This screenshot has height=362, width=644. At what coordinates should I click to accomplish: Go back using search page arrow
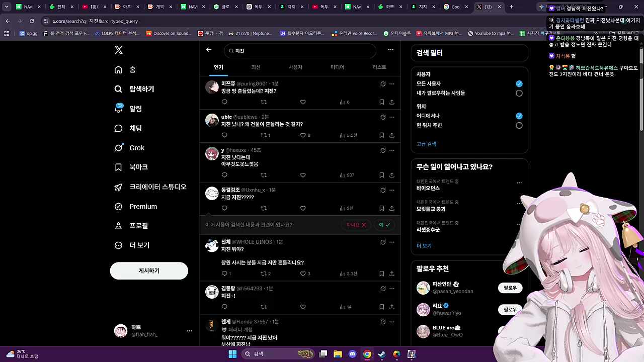coord(209,50)
